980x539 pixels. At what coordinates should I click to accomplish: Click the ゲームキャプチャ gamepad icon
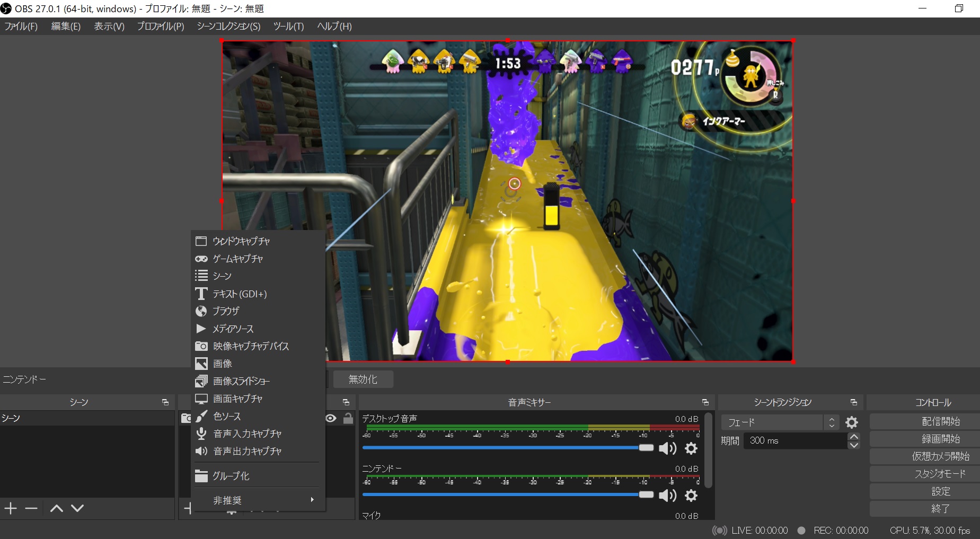(x=201, y=259)
